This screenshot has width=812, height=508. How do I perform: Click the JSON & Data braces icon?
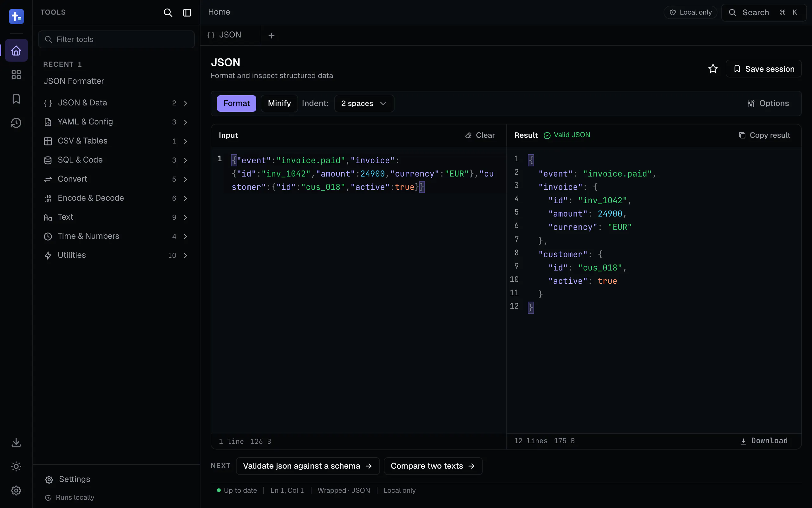point(48,103)
